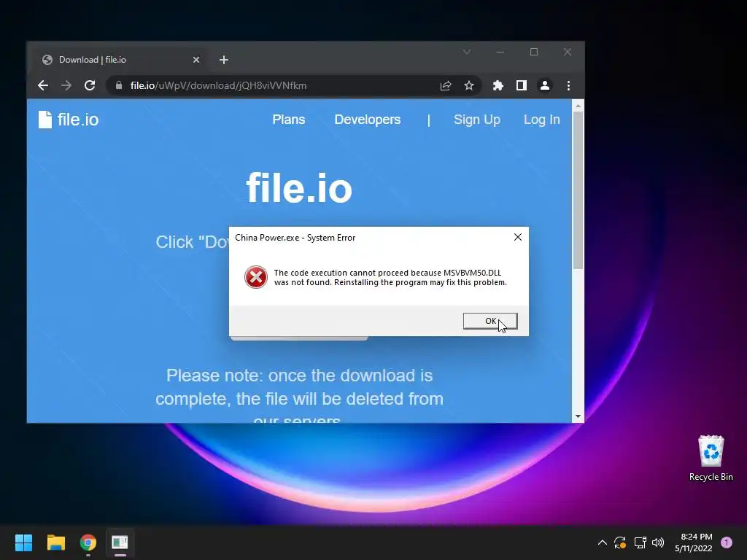747x560 pixels.
Task: Toggle the Chrome side panel
Action: point(521,86)
